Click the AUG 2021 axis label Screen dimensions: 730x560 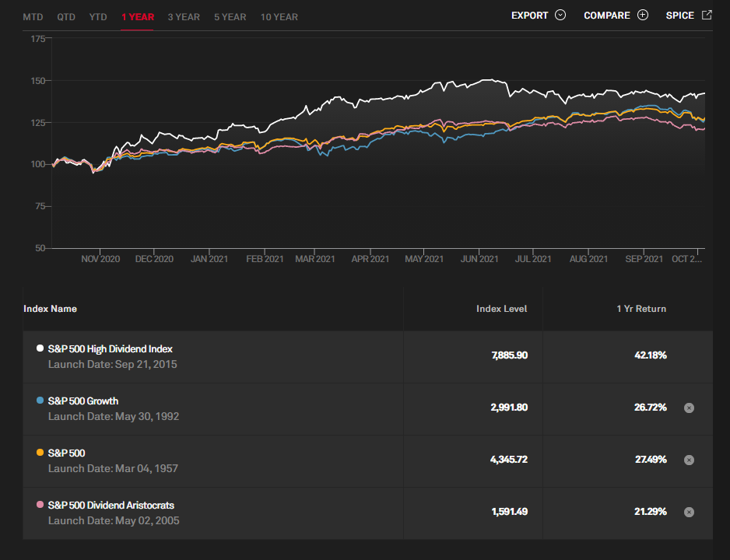[588, 259]
